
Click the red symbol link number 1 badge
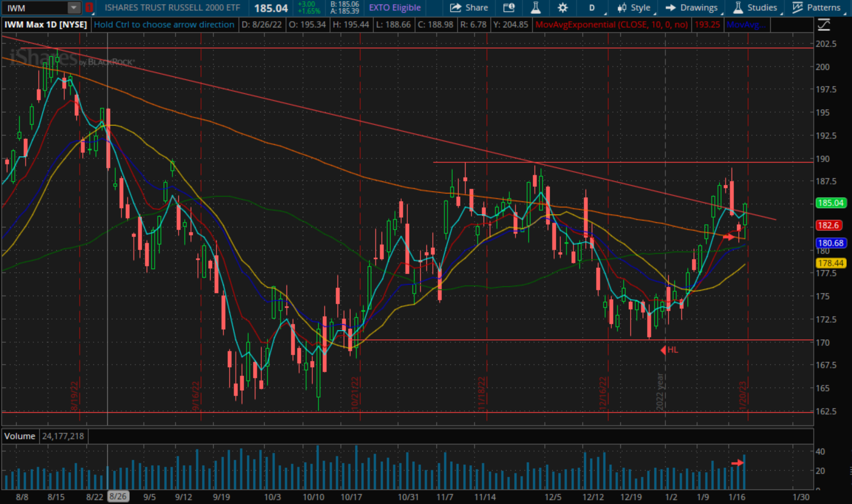[89, 8]
